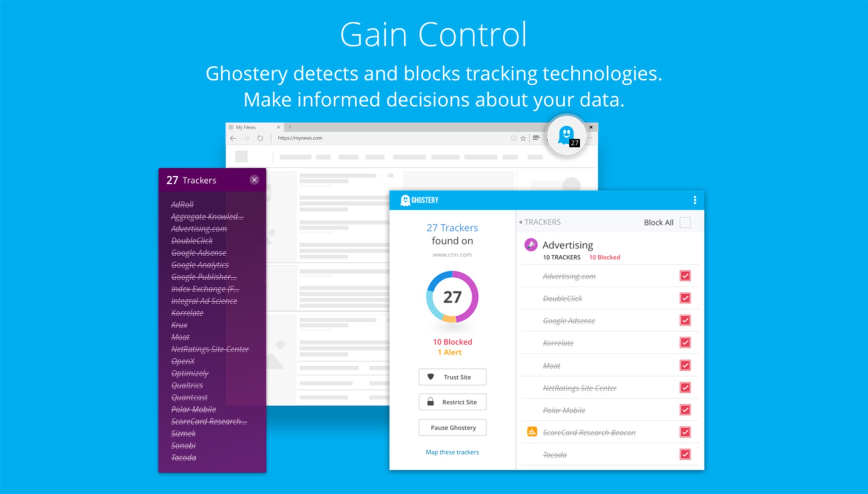Image resolution: width=868 pixels, height=494 pixels.
Task: Click the Pause Ghostery button
Action: coord(453,426)
